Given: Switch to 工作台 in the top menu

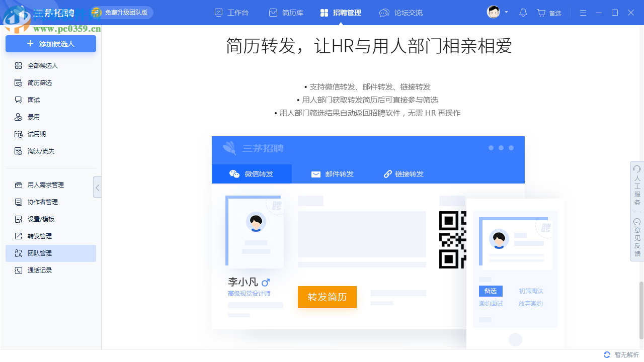Looking at the screenshot, I should [x=231, y=13].
